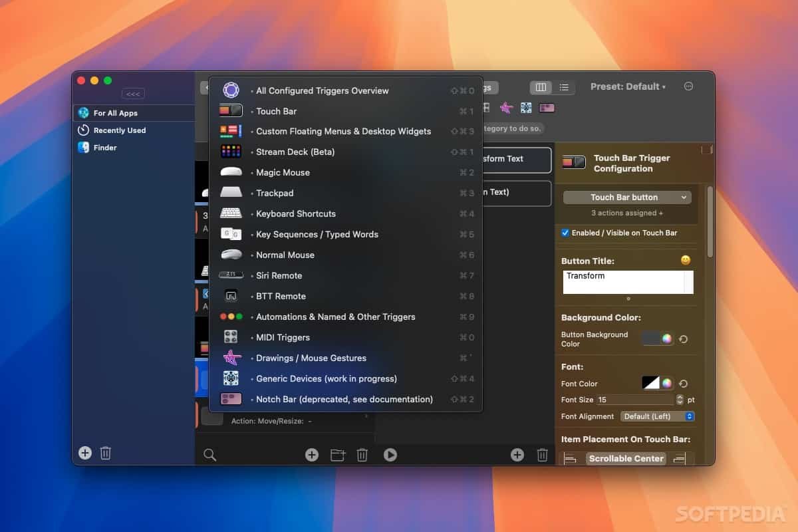The height and width of the screenshot is (532, 798).
Task: Delete the selected app with the sidebar trash icon
Action: (x=105, y=454)
